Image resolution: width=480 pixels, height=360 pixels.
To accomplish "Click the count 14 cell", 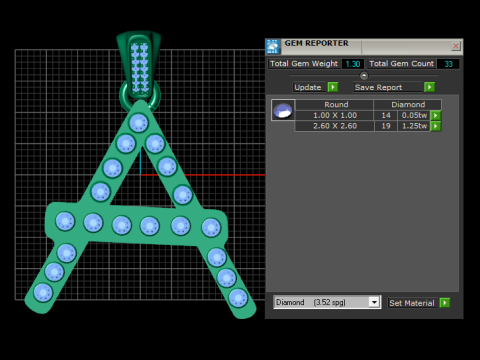I will [386, 115].
